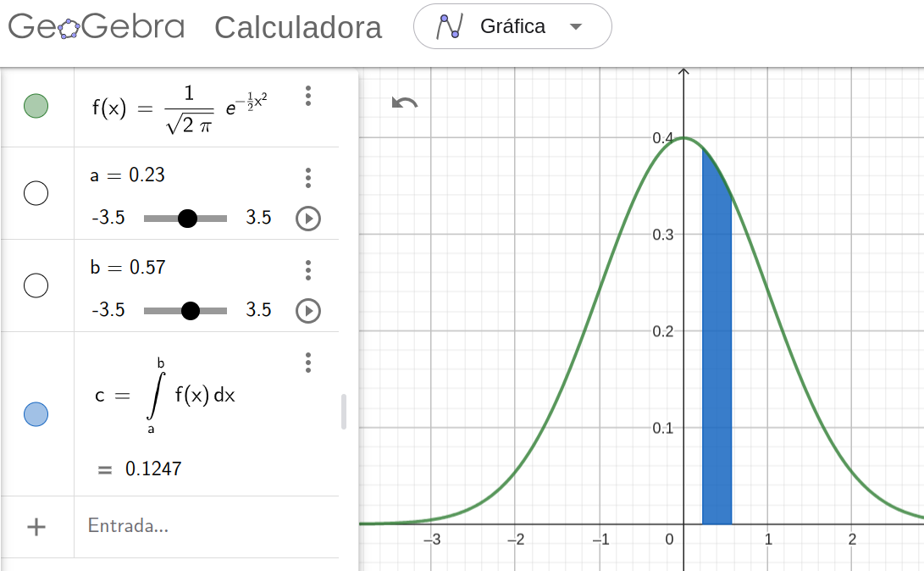Screen dimensions: 924x571
Task: Open the Gráfica app selector dropdown
Action: click(x=512, y=26)
